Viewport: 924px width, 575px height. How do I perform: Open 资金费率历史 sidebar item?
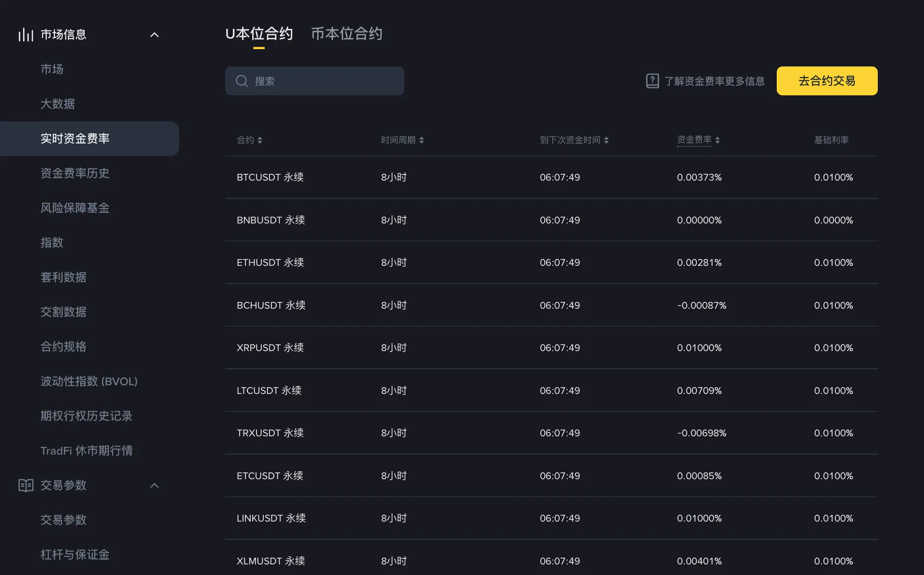[75, 173]
